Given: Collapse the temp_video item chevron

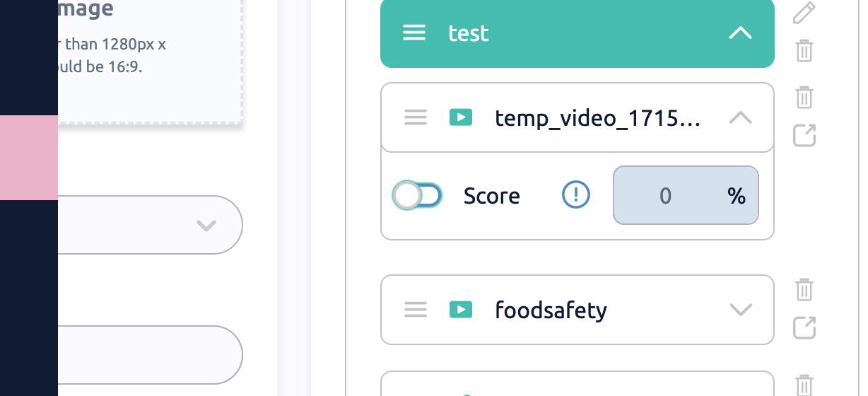Looking at the screenshot, I should click(740, 117).
